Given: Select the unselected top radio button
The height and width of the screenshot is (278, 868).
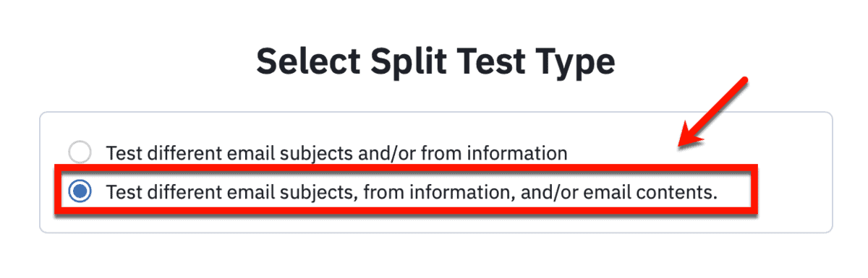Looking at the screenshot, I should click(x=80, y=153).
